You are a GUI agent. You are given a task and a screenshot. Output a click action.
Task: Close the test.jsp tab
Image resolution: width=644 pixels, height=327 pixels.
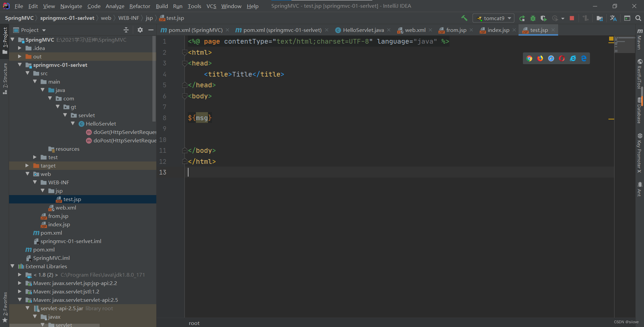(x=553, y=30)
